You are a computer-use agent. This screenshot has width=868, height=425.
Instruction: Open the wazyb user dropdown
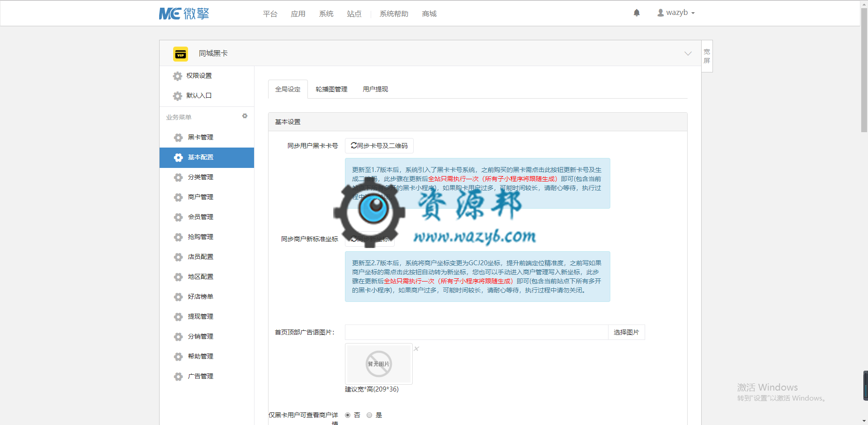[x=676, y=13]
